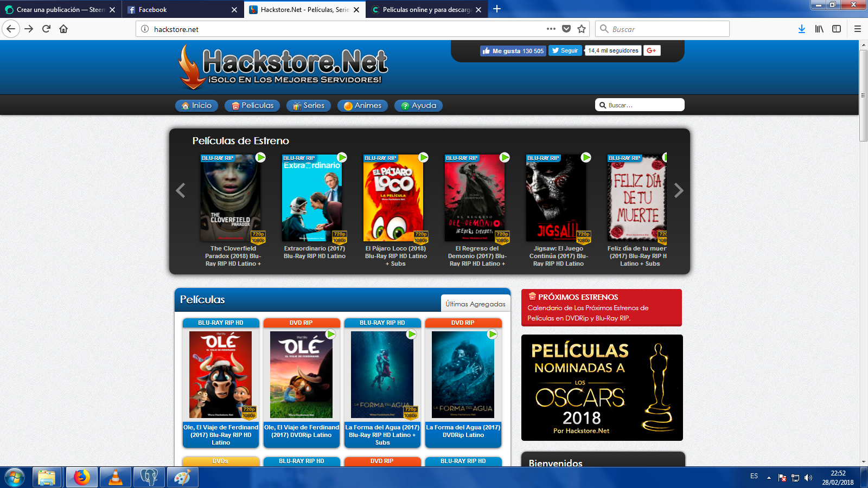Open Películas Nominadas a Oscars 2018 banner
The image size is (868, 488).
[602, 388]
